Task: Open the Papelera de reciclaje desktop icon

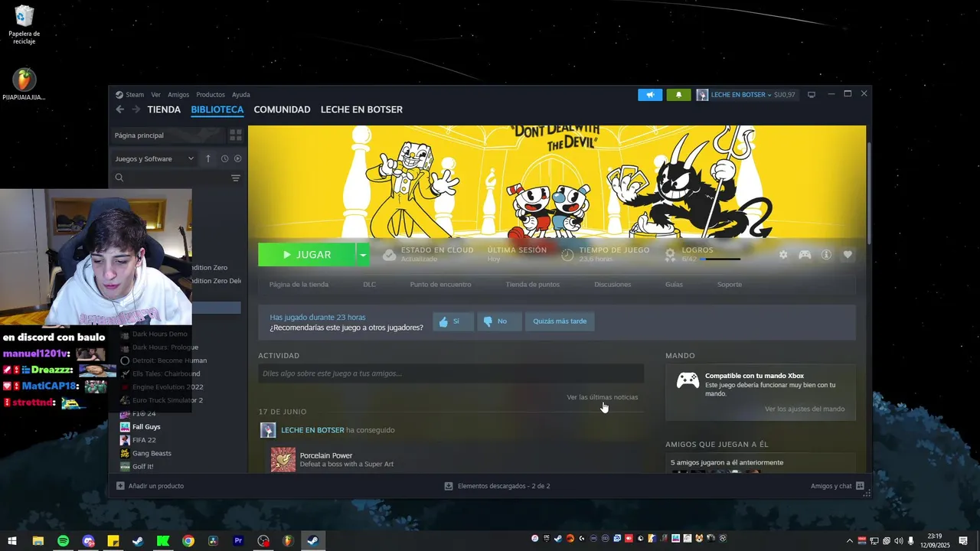Action: tap(24, 25)
